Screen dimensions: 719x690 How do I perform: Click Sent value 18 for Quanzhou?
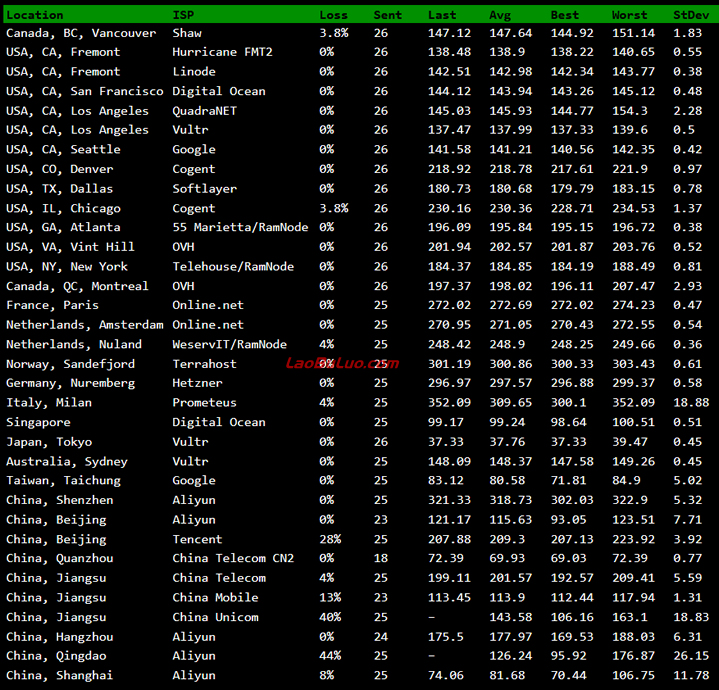point(381,558)
